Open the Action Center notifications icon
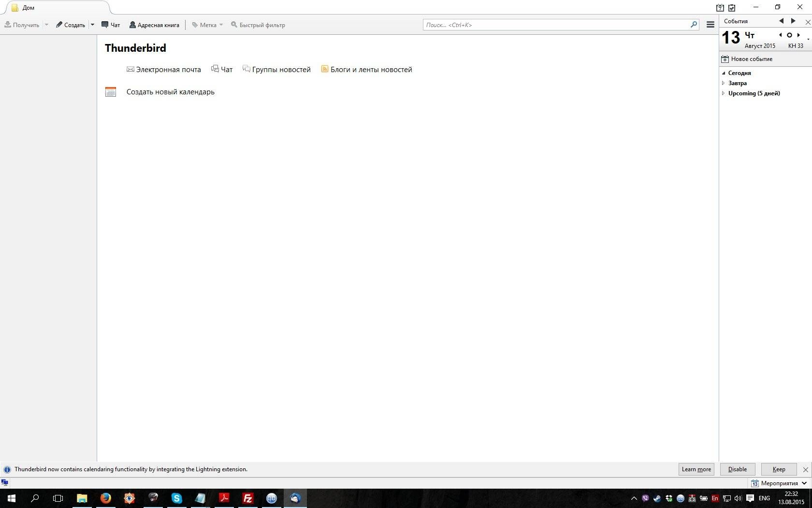This screenshot has height=508, width=812. point(750,498)
